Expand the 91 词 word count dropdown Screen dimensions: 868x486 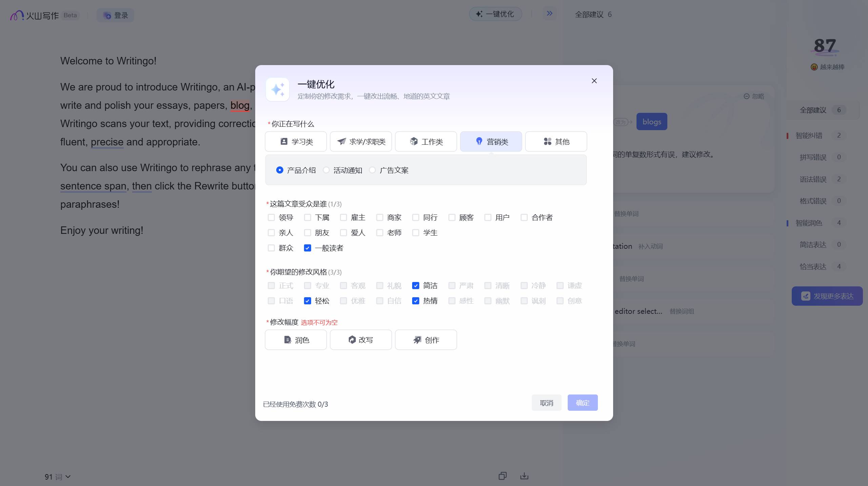tap(58, 477)
